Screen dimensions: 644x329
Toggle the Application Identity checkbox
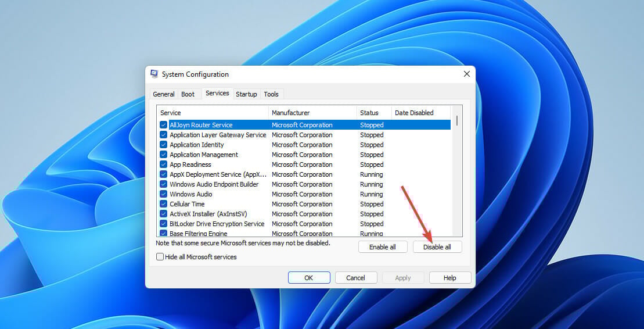click(x=163, y=145)
